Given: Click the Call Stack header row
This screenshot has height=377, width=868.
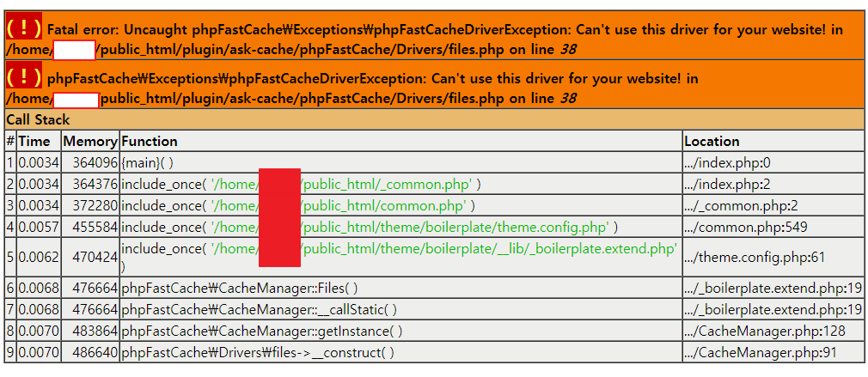Looking at the screenshot, I should coord(434,119).
